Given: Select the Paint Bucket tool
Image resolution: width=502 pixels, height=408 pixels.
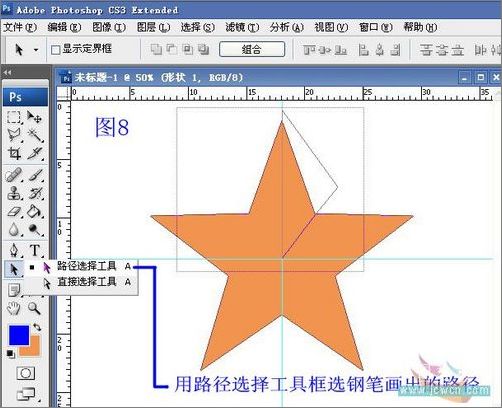Looking at the screenshot, I should [x=35, y=212].
